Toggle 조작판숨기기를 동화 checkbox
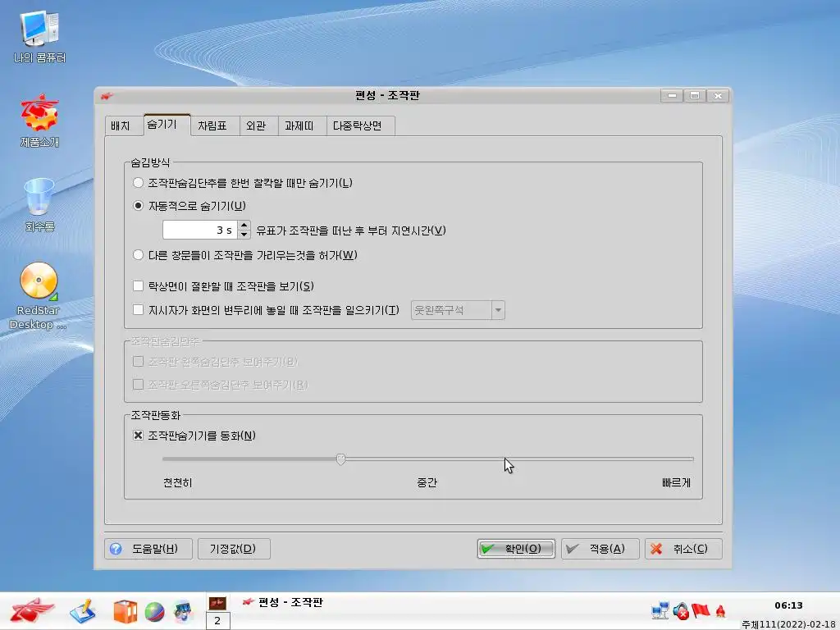The height and width of the screenshot is (630, 840). click(x=138, y=436)
